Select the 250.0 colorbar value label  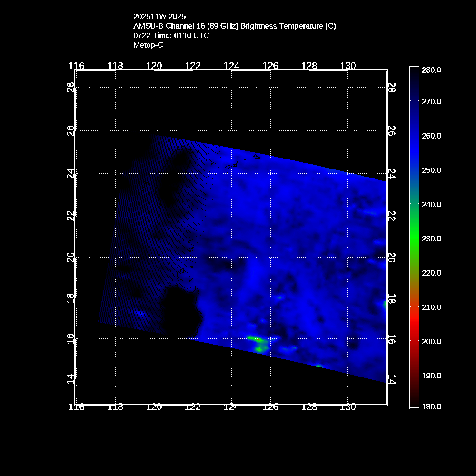pos(432,170)
